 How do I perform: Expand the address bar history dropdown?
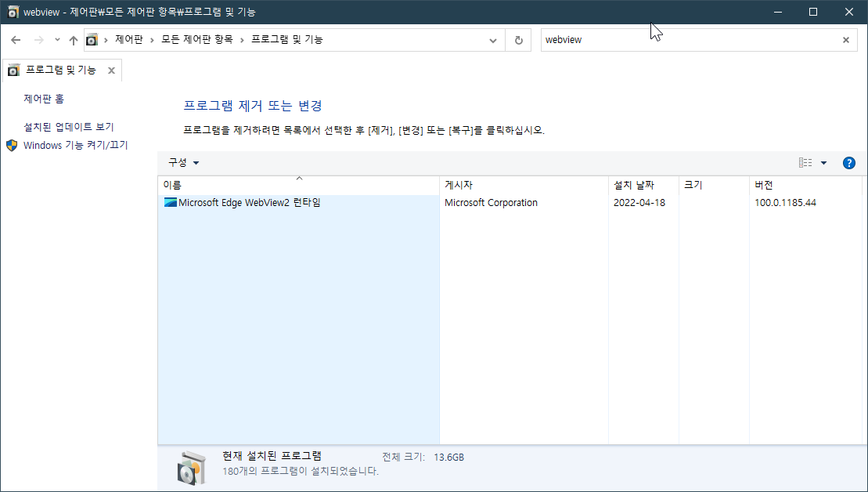492,40
